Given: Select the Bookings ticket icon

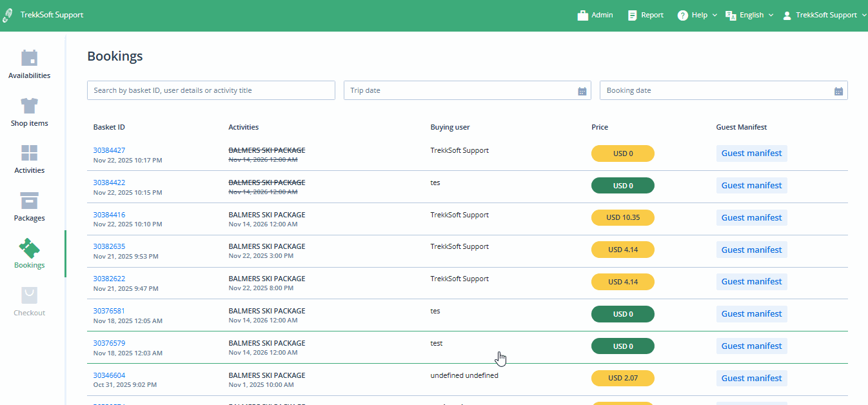Looking at the screenshot, I should 30,248.
